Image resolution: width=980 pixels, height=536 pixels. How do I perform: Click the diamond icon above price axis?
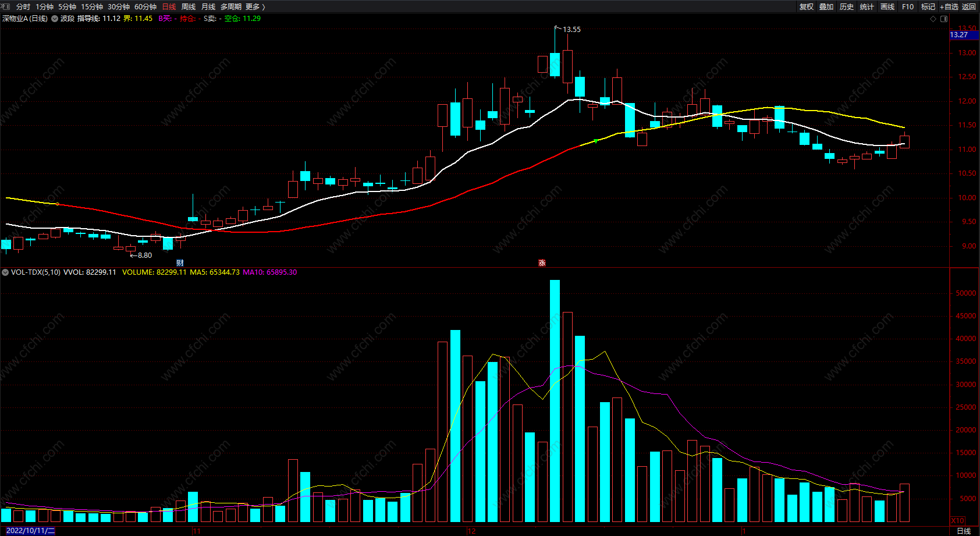[x=933, y=19]
